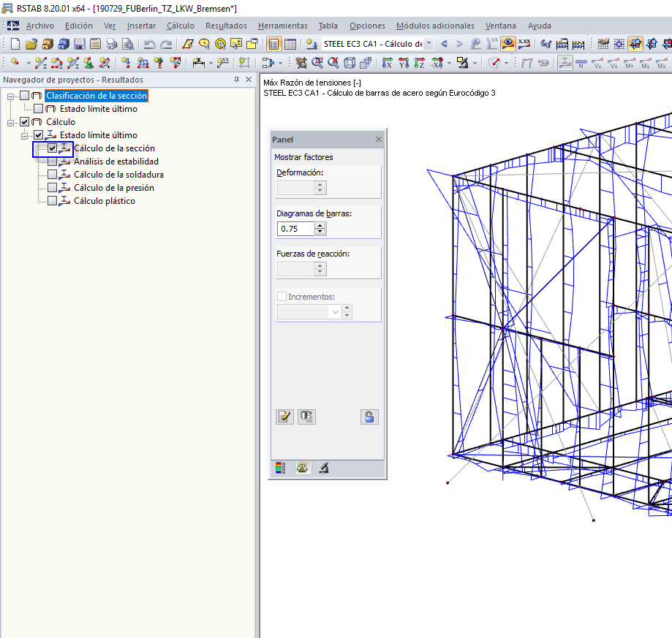Open factors tab with scales icon
The image size is (672, 638).
[x=302, y=468]
